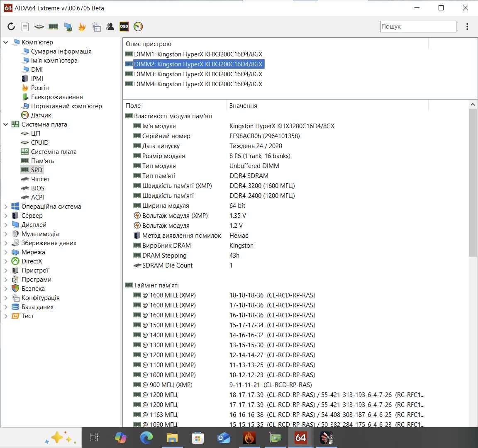Open Електроживлення tree item
This screenshot has width=478, height=448.
(x=57, y=97)
